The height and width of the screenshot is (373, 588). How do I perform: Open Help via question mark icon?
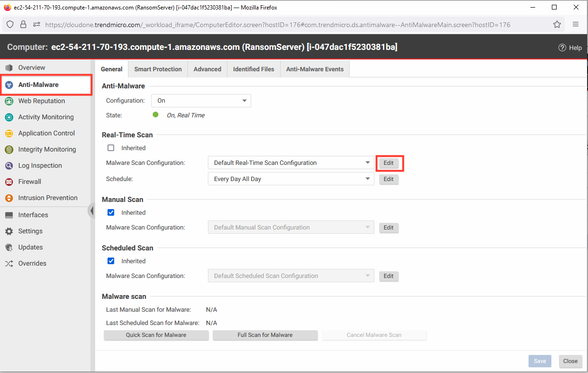(x=562, y=48)
